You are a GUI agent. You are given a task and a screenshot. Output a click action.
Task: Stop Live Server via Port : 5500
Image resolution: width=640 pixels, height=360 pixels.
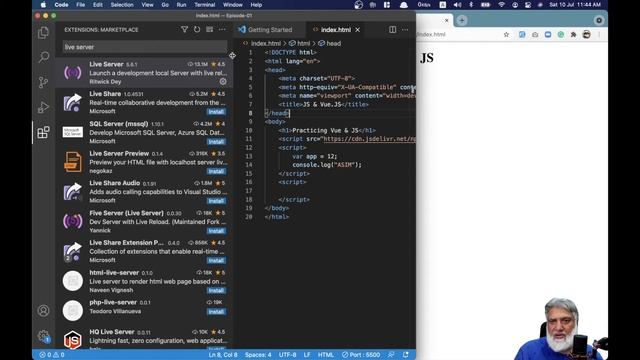pyautogui.click(x=361, y=355)
